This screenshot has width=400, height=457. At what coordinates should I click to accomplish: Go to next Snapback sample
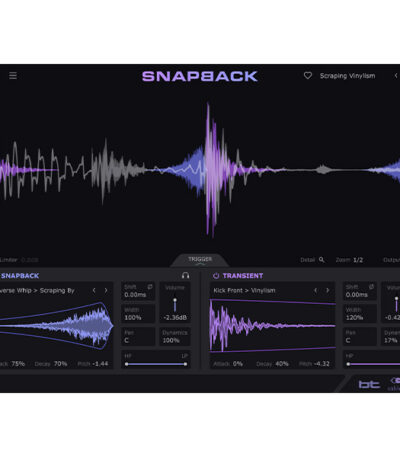pyautogui.click(x=106, y=290)
